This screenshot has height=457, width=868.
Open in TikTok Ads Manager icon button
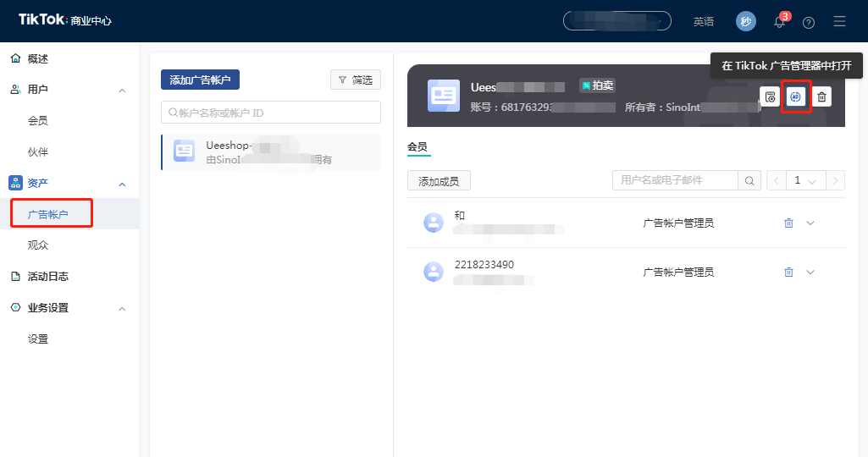(x=795, y=96)
